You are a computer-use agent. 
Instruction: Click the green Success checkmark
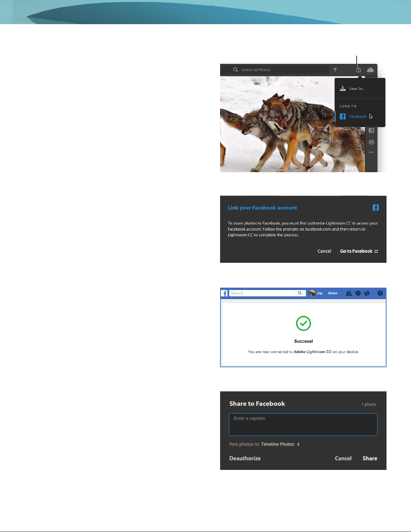coord(303,324)
